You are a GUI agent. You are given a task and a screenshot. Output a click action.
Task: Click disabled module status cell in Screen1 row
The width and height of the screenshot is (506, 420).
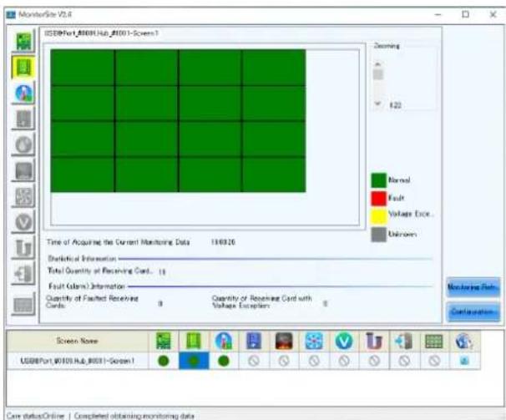click(434, 361)
